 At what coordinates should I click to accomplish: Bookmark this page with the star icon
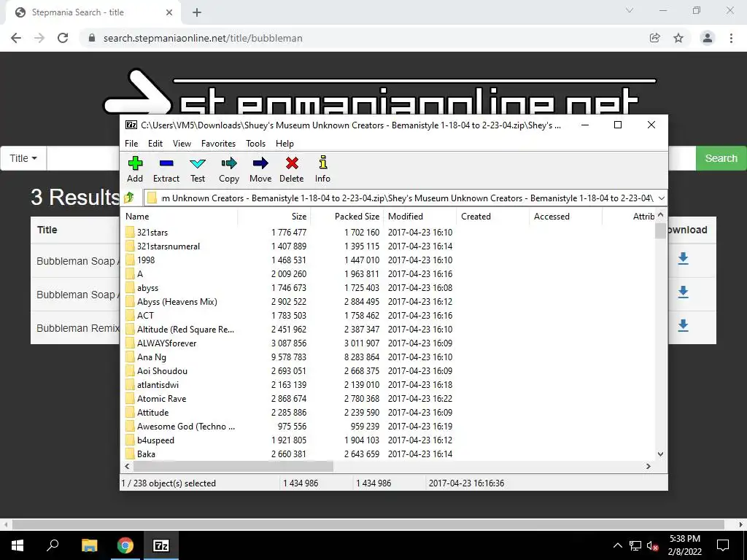(678, 38)
